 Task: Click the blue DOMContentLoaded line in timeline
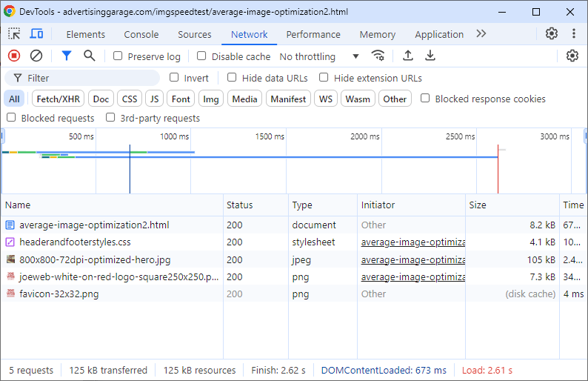coord(130,169)
